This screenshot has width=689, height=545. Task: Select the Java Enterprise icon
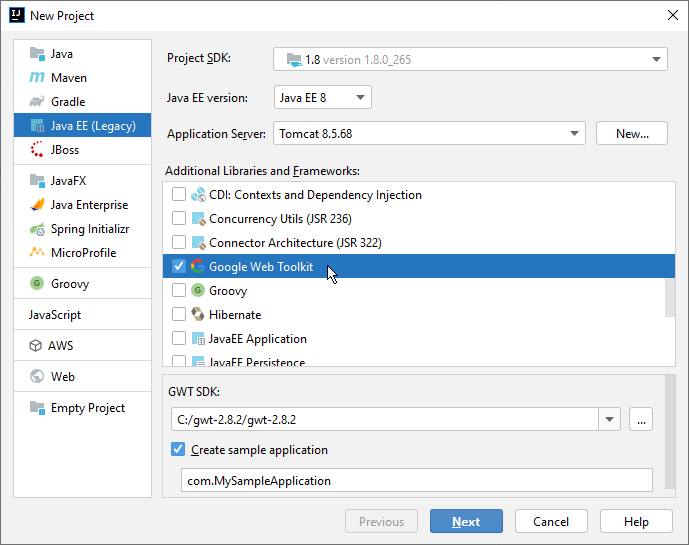click(37, 205)
